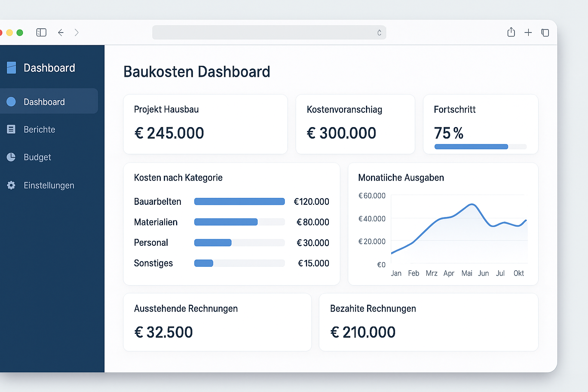Open the browser share icon
The image size is (588, 392).
[x=511, y=32]
